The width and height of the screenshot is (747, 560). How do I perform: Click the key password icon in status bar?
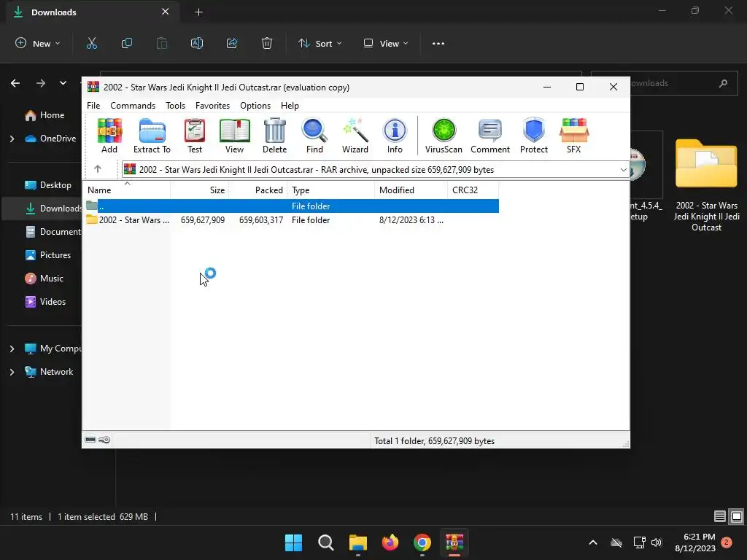(x=104, y=440)
